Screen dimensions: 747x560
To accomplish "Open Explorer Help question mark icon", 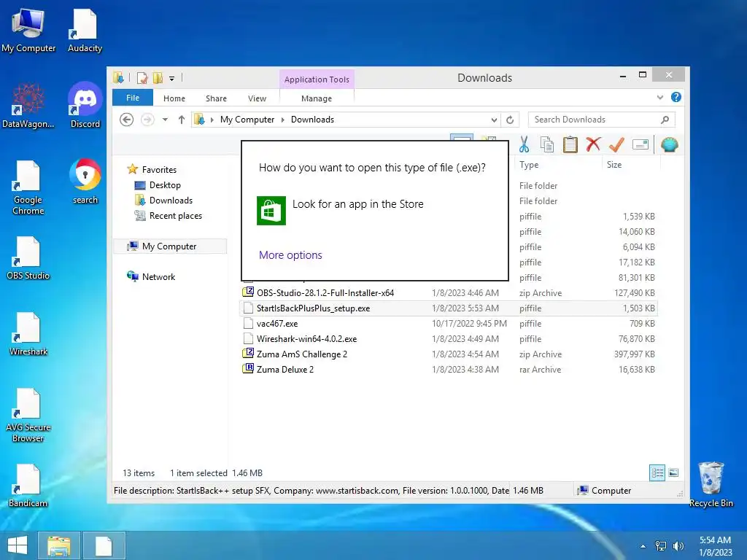I will pos(676,97).
